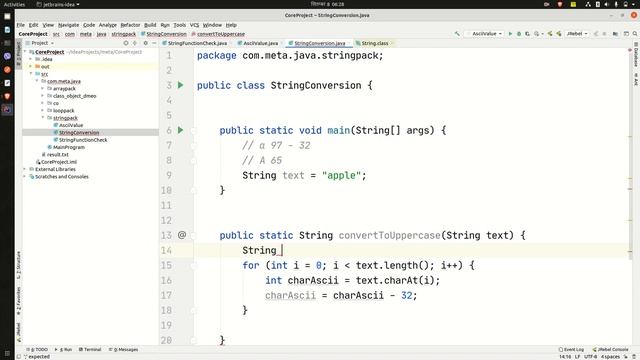Screen dimensions: 640x360
Task: Collapse the CoreProject root node
Action: pyautogui.click(x=25, y=52)
